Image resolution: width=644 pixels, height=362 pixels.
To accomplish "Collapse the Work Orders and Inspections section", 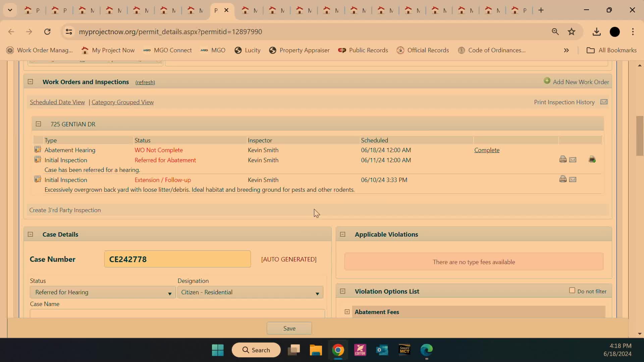I will pyautogui.click(x=31, y=82).
